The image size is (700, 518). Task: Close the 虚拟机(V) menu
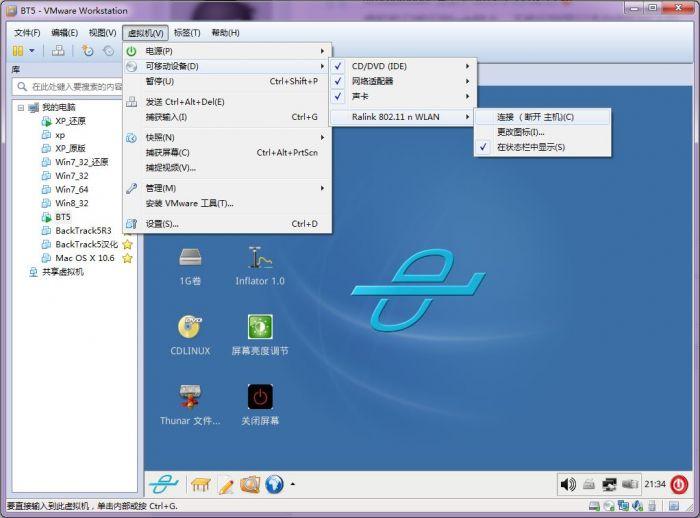pos(146,33)
